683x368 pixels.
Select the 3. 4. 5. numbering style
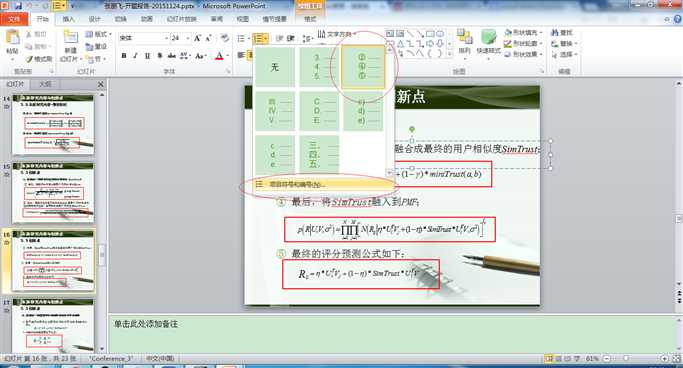319,67
